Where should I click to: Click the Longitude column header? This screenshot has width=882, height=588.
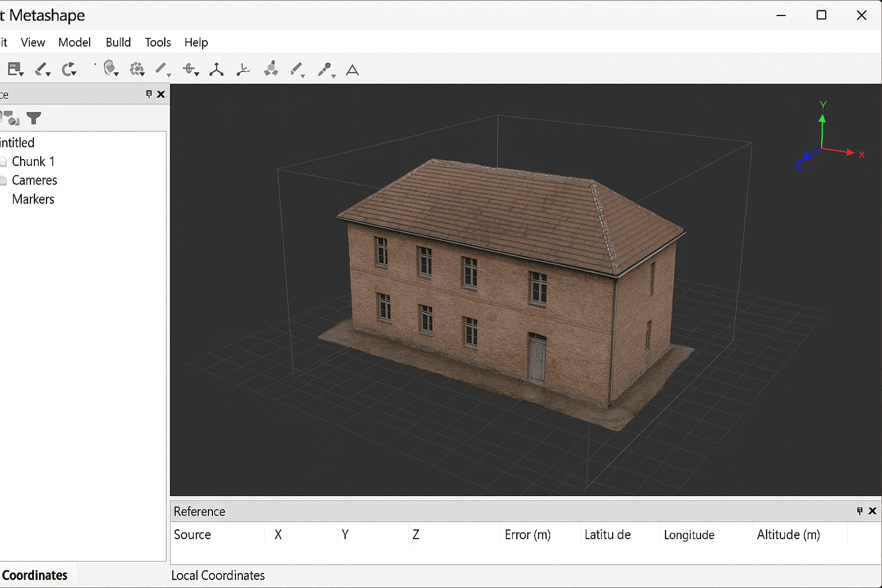pos(689,535)
